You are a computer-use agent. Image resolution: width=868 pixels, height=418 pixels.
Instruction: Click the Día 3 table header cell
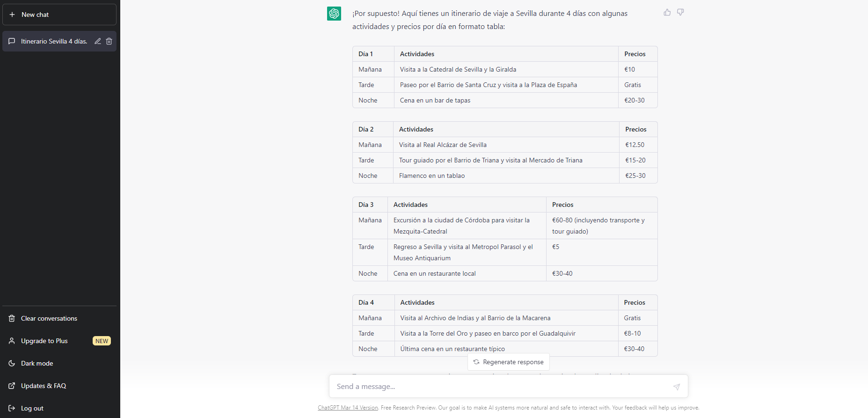(370, 205)
